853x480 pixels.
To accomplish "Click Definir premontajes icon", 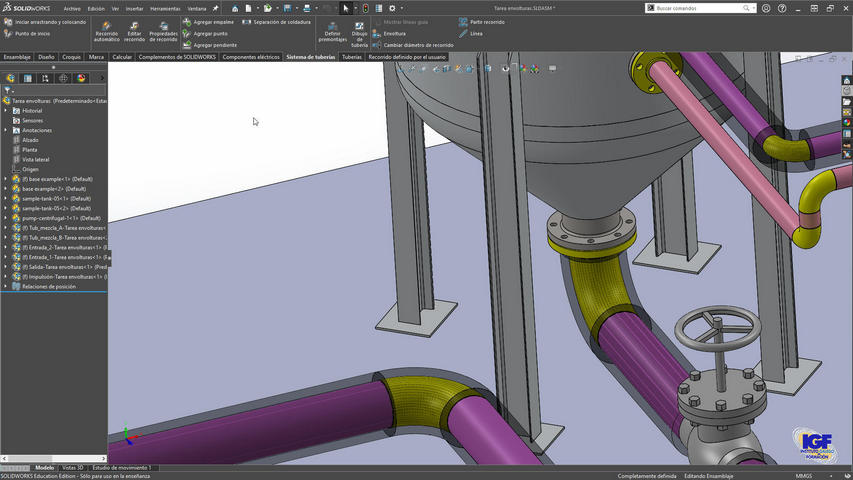I will click(332, 26).
